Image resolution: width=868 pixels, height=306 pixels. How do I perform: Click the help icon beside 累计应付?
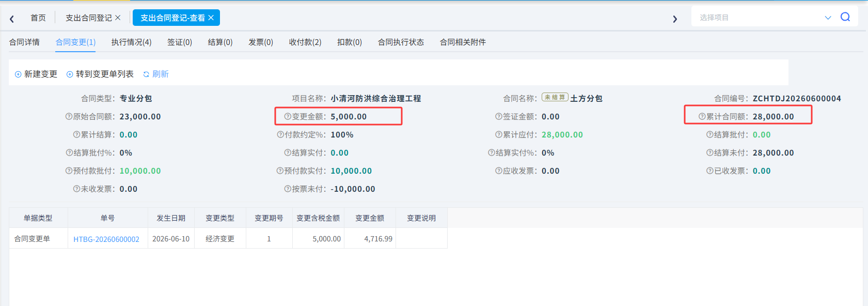point(499,134)
